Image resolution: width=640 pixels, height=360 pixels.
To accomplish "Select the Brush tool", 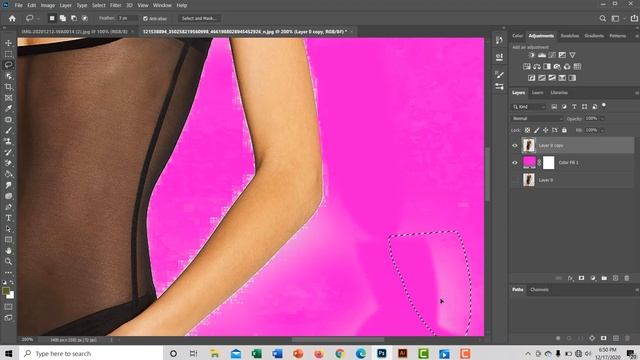I will tap(8, 131).
